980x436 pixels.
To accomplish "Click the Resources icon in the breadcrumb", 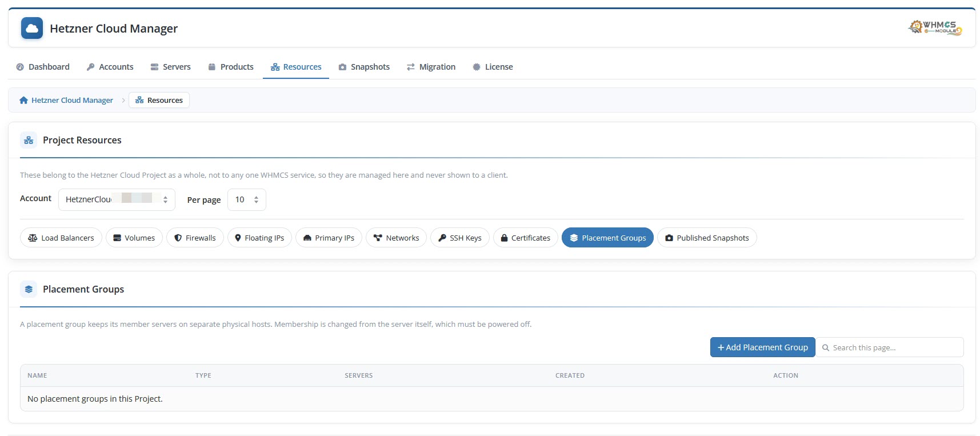I will 139,100.
